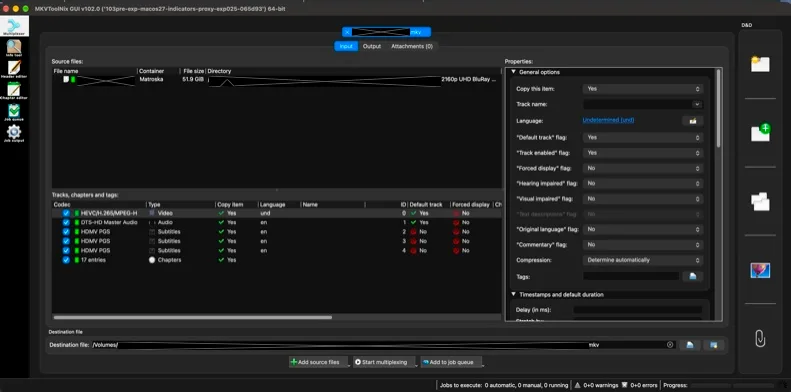
Task: Click the Add source files button
Action: pyautogui.click(x=318, y=362)
